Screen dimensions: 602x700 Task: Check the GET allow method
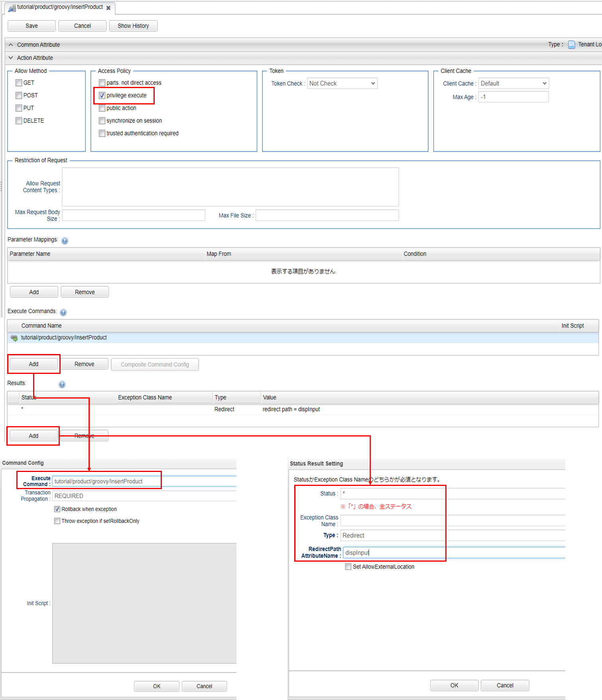[x=19, y=83]
